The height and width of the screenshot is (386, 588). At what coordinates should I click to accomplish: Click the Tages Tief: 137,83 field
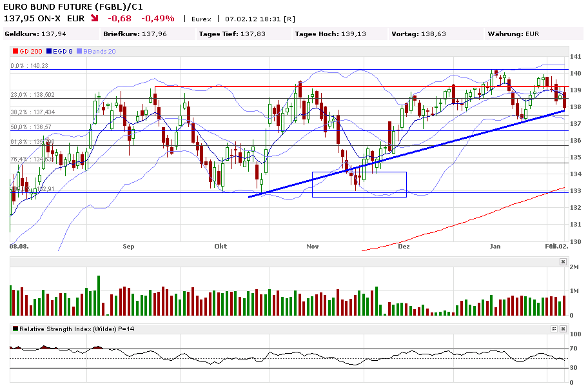coord(244,34)
